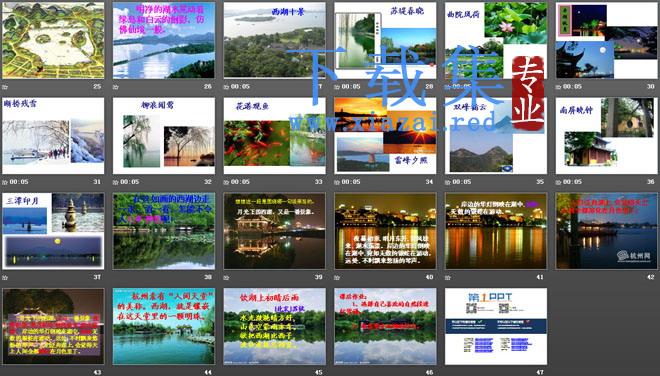
Task: Click the transition star icon under slide 33
Action: [226, 182]
